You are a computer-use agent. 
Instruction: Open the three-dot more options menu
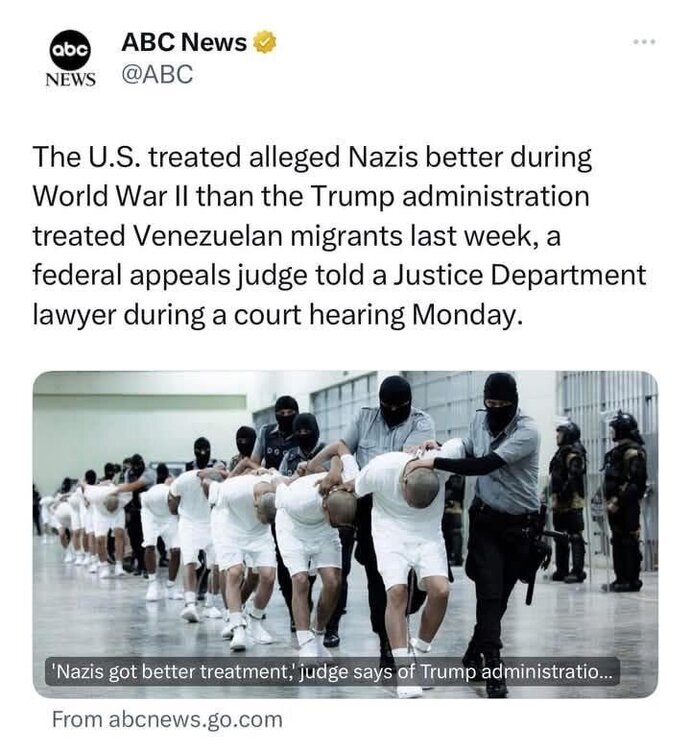point(644,42)
